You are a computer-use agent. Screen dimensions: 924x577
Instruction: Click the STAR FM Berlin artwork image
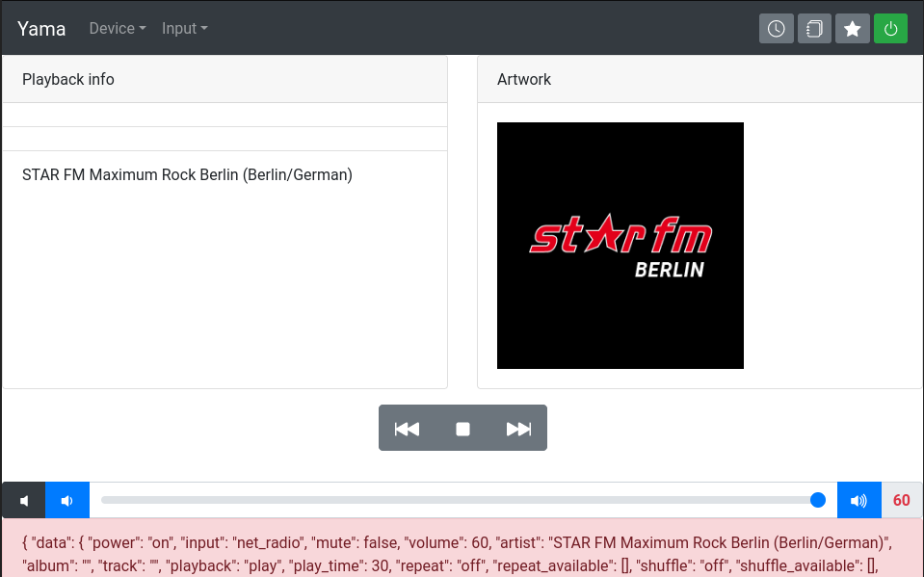[620, 246]
